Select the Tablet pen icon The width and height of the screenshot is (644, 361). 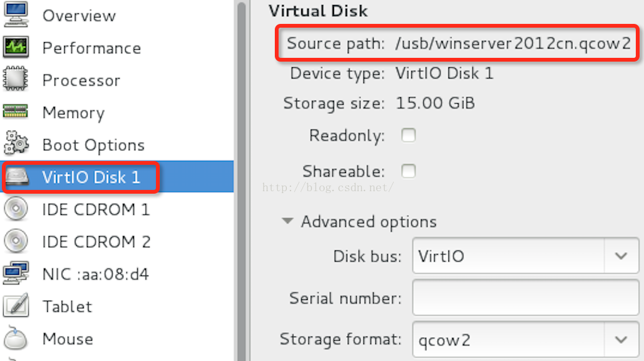click(x=16, y=305)
